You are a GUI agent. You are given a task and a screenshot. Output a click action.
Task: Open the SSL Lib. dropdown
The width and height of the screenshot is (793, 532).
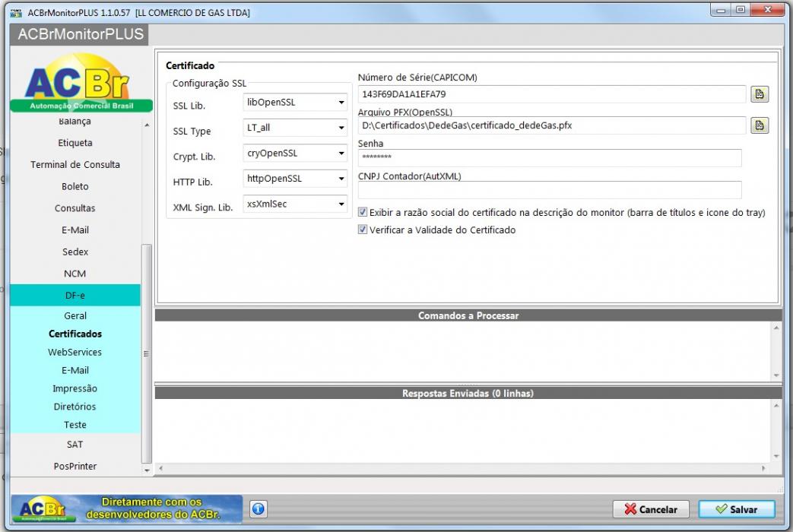point(295,102)
